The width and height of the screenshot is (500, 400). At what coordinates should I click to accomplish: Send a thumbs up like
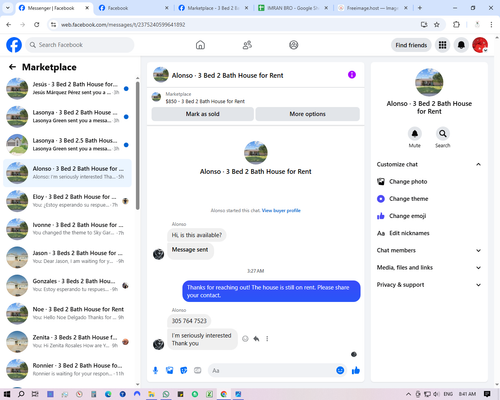pyautogui.click(x=356, y=370)
